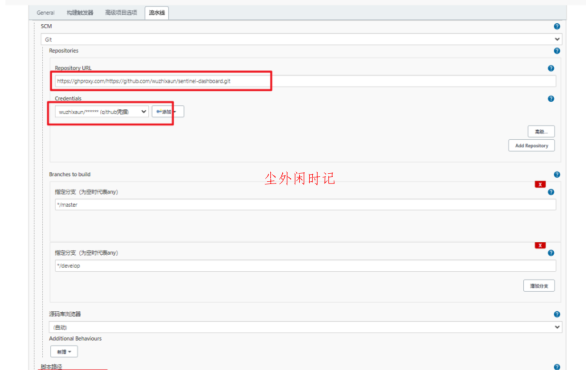Focus the */master branch input

pos(305,204)
